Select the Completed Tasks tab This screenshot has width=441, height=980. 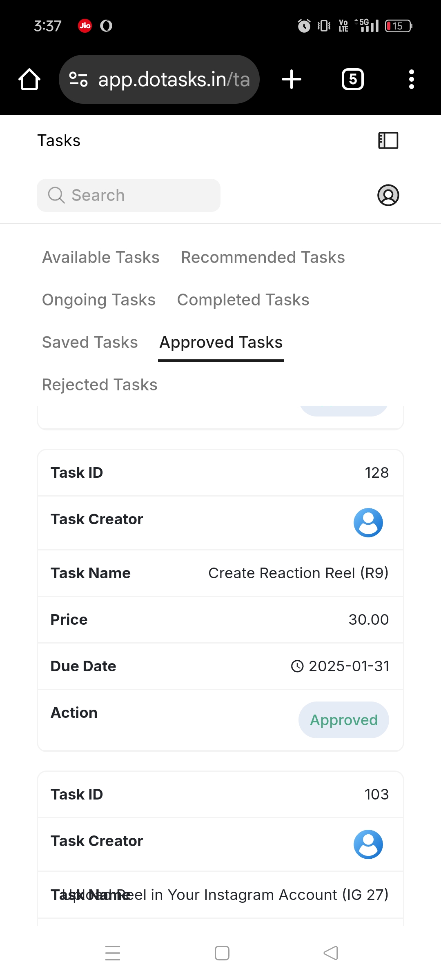point(243,300)
